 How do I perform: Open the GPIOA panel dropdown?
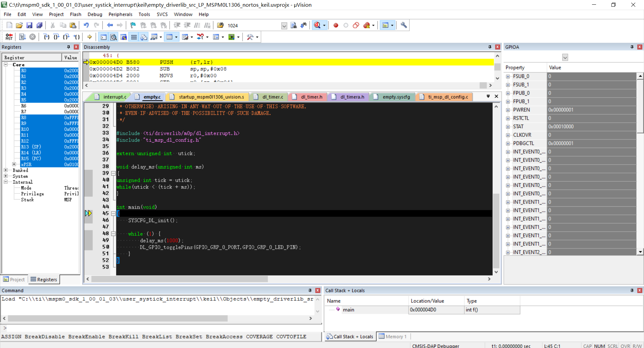(x=565, y=57)
